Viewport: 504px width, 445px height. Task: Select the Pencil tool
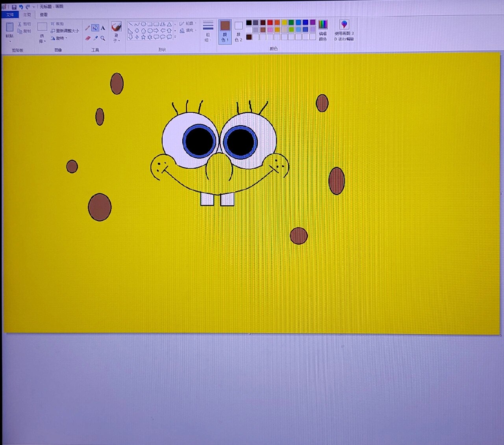(x=87, y=28)
